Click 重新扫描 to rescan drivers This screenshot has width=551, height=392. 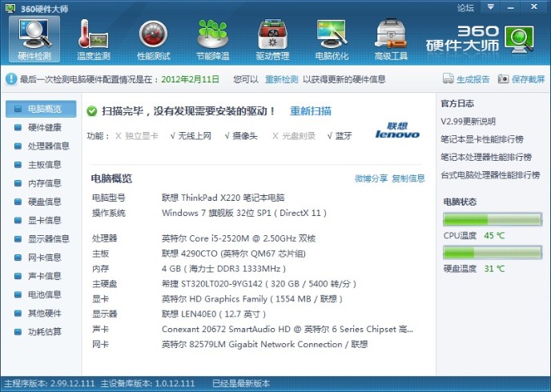pos(311,111)
